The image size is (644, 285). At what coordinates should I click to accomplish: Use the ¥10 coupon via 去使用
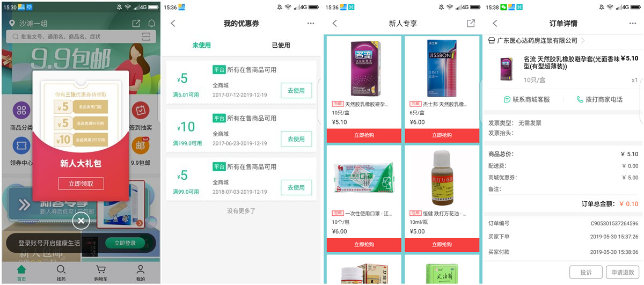coord(296,139)
